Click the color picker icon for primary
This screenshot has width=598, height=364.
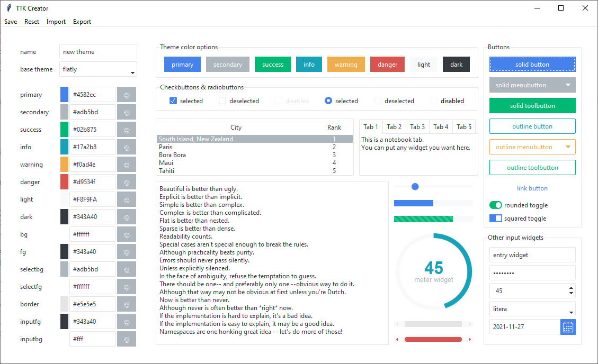[x=127, y=95]
